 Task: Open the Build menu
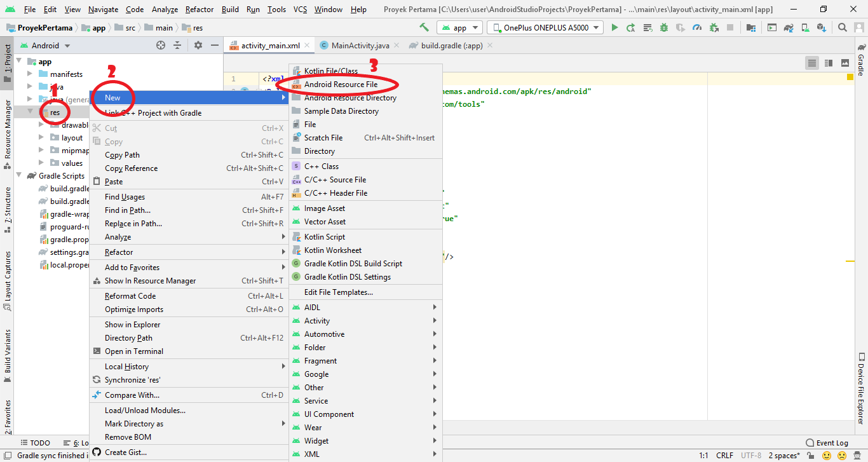point(229,10)
